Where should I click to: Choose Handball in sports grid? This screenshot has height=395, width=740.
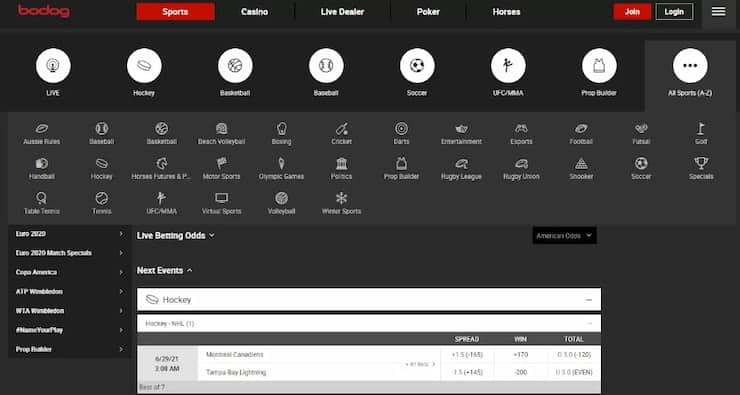[x=42, y=169]
